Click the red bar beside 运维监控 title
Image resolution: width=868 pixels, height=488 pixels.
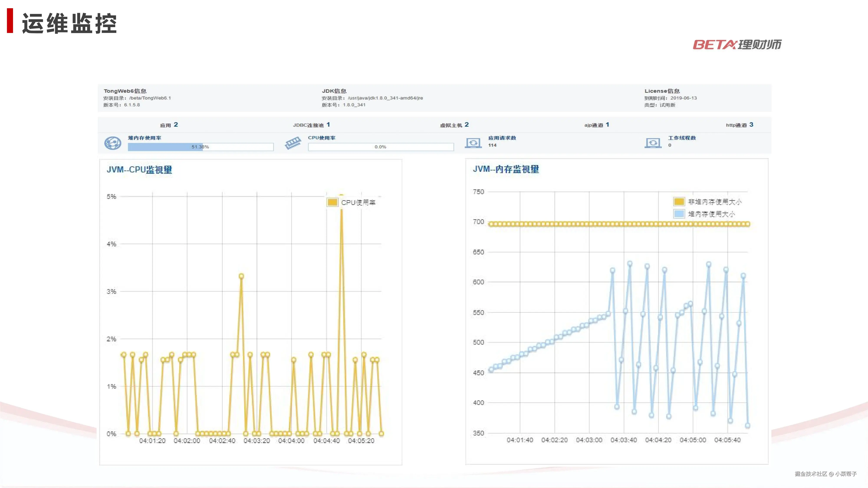click(10, 21)
